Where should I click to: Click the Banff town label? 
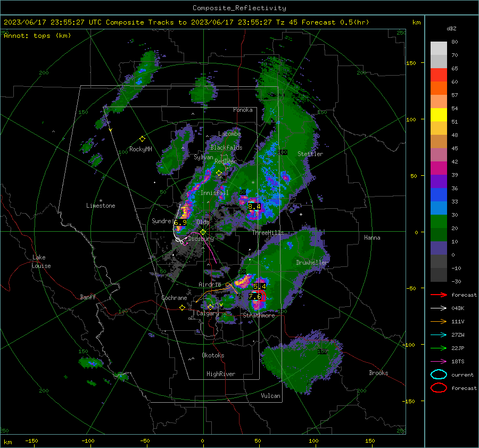88,297
